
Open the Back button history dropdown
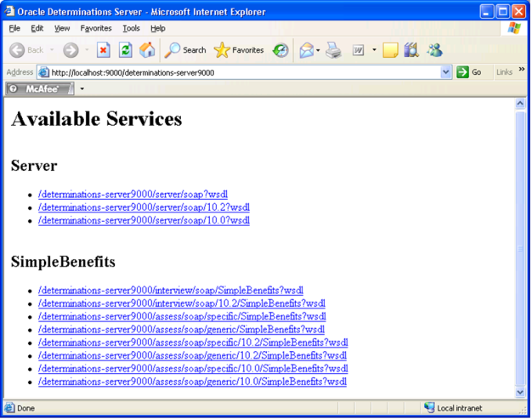52,50
